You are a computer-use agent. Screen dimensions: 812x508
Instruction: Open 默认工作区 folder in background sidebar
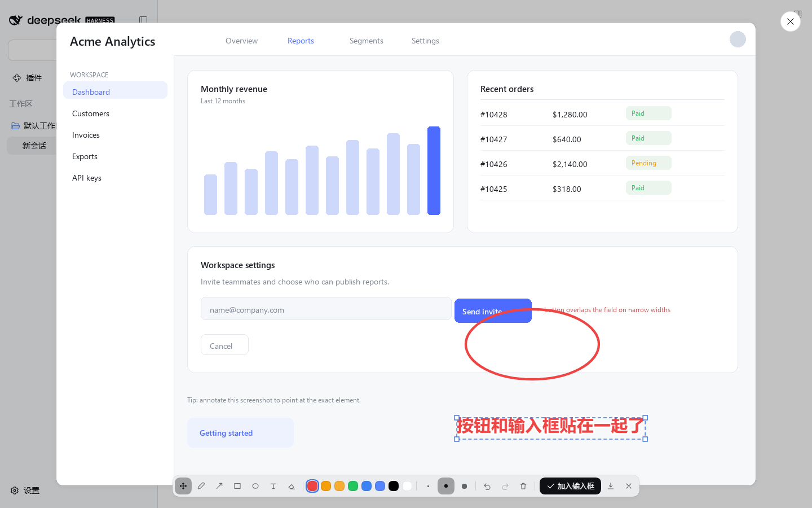[x=34, y=126]
